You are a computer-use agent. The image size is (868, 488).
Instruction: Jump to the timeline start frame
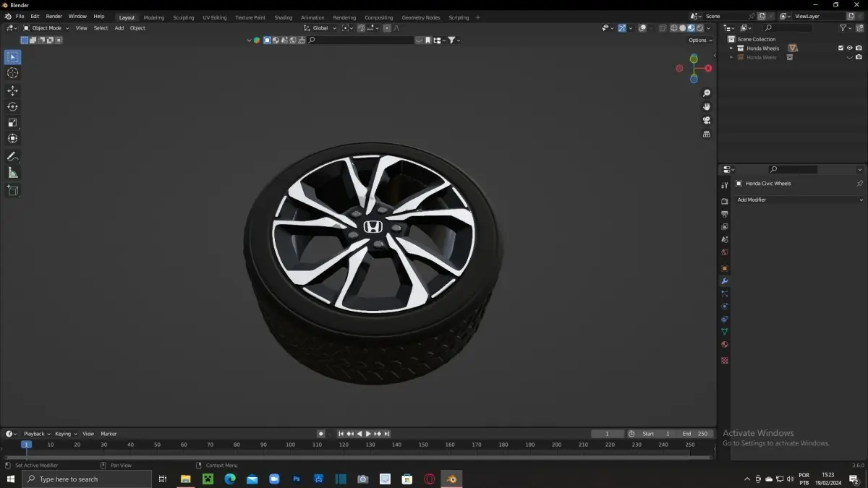[341, 434]
